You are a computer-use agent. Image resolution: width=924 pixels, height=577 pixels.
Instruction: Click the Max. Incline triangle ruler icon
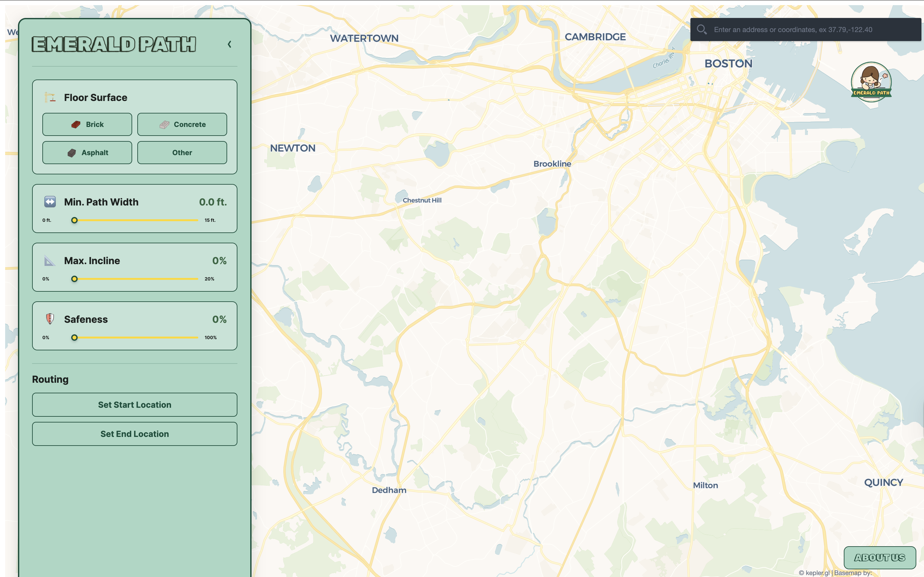(x=50, y=261)
